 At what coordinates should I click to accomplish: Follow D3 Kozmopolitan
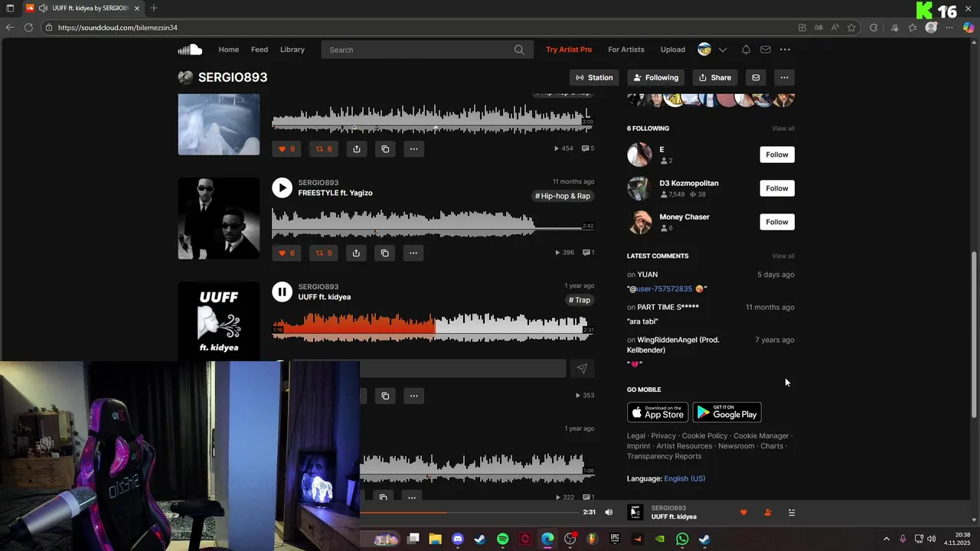(777, 188)
